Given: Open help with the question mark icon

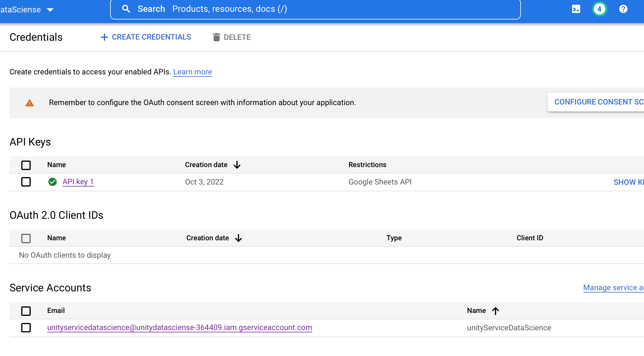Looking at the screenshot, I should click(x=623, y=9).
